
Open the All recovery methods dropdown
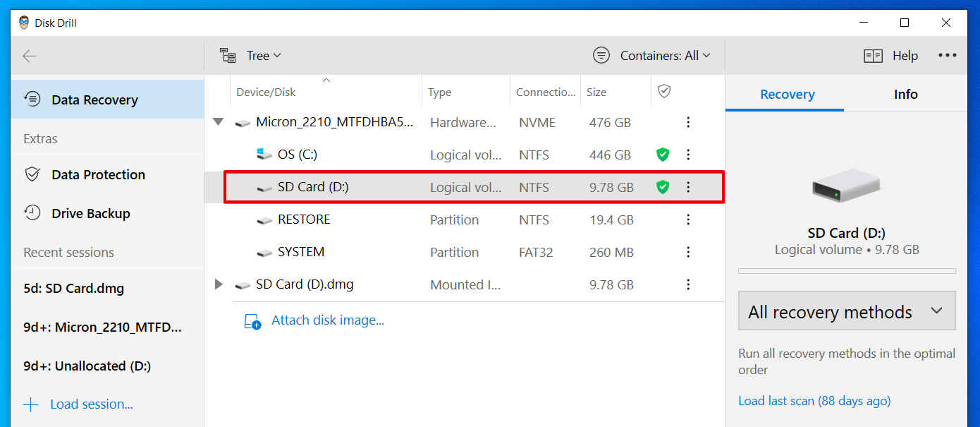click(847, 311)
